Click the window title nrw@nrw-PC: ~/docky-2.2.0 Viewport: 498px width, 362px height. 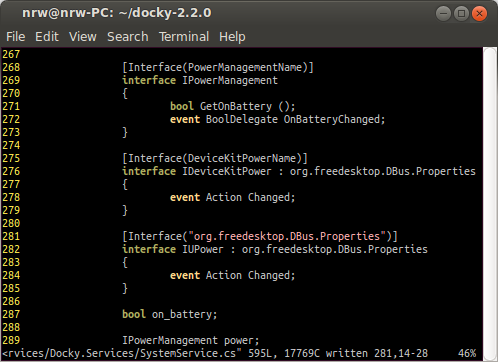click(117, 13)
